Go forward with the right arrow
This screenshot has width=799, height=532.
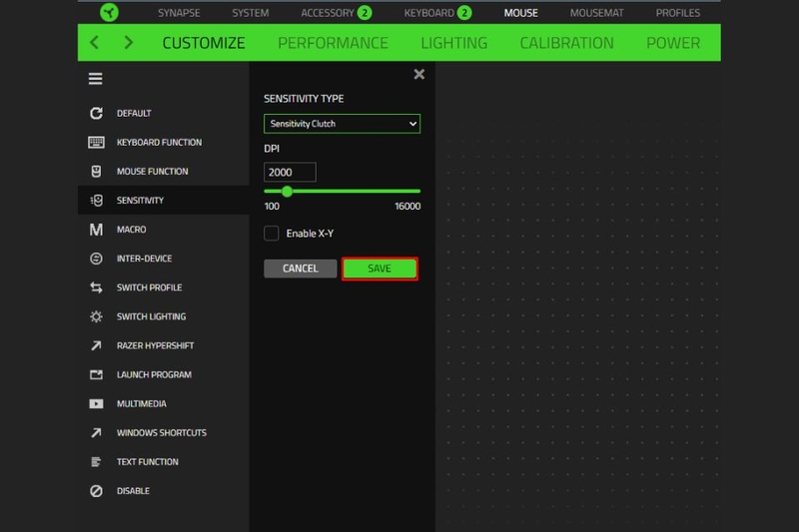point(129,42)
